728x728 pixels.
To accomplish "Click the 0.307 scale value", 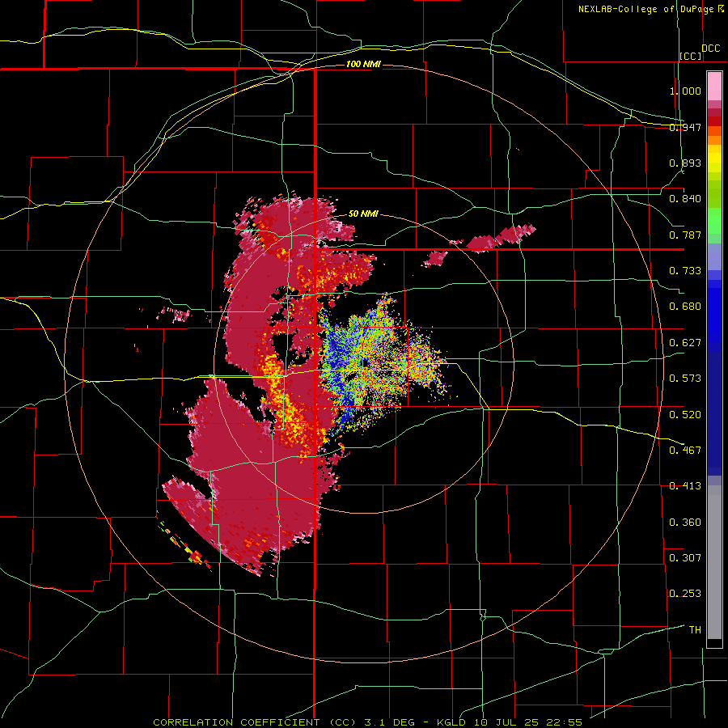I will tap(685, 558).
